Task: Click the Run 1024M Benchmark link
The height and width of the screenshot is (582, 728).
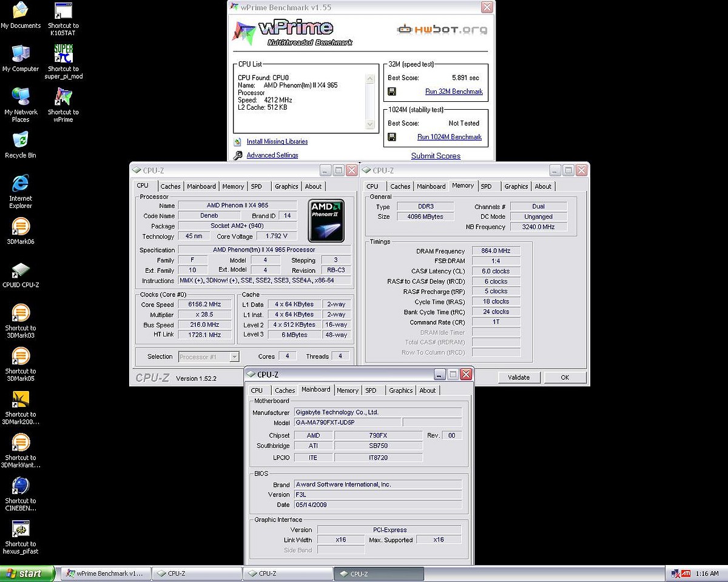Action: pos(450,137)
